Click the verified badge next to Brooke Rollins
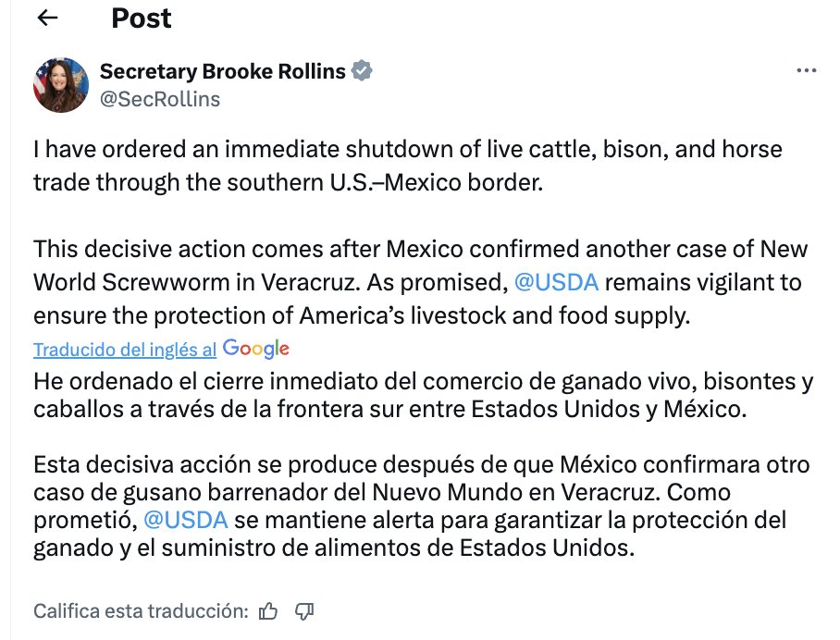 [x=362, y=69]
